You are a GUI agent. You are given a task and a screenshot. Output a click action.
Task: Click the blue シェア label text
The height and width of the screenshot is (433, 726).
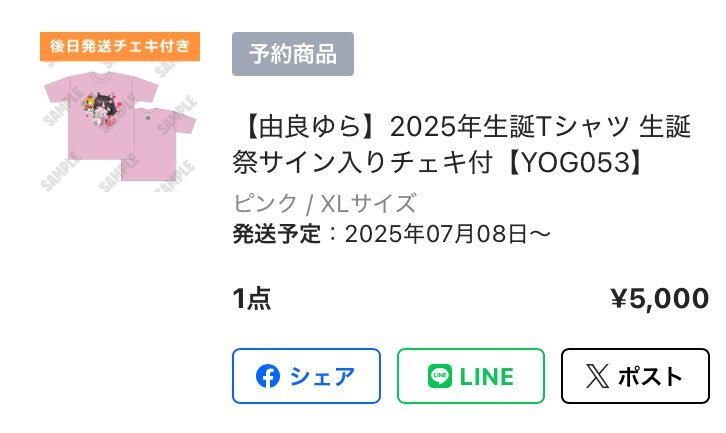tap(322, 377)
